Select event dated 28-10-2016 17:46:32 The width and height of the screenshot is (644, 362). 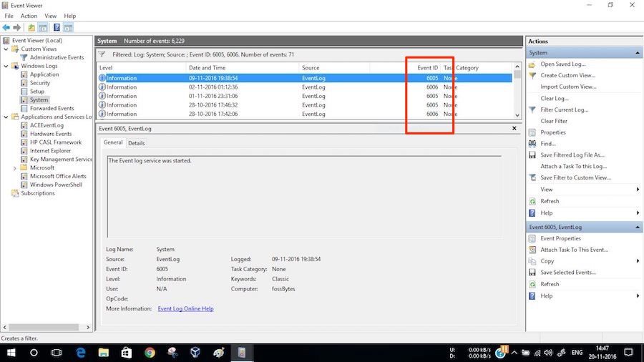[x=304, y=105]
